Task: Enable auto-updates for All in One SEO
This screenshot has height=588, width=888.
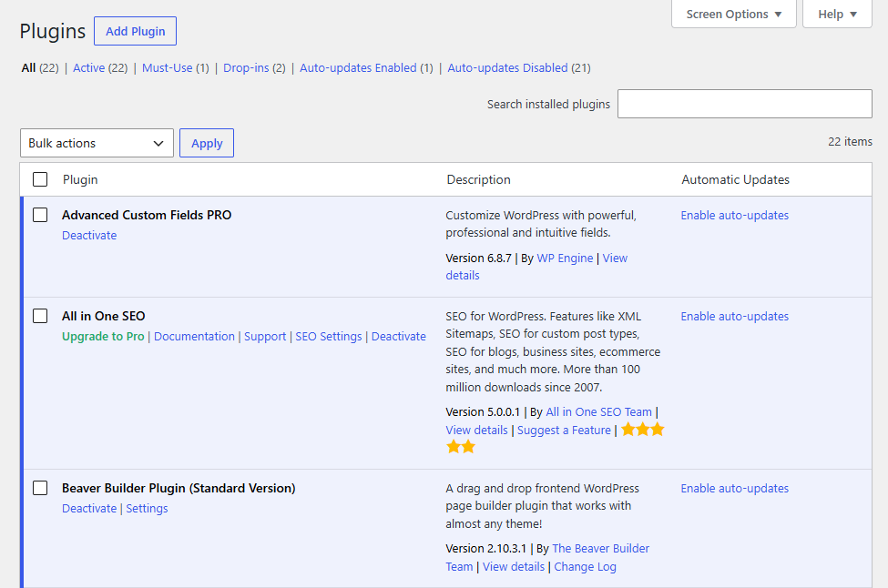Action: [x=734, y=317]
